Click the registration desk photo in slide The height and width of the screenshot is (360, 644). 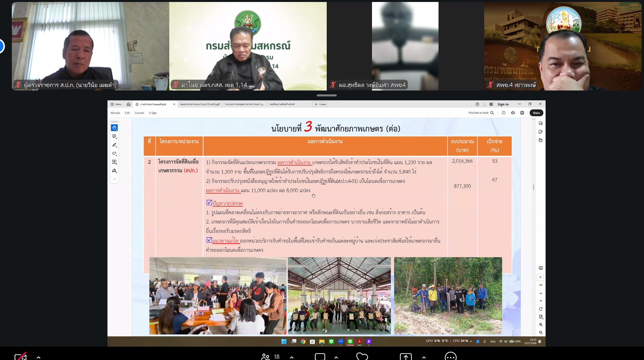coord(218,296)
